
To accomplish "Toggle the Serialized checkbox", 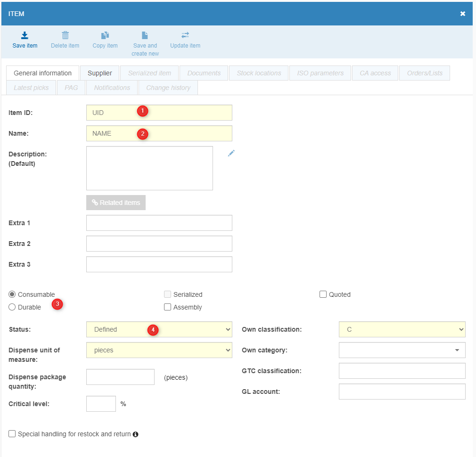I will click(168, 294).
